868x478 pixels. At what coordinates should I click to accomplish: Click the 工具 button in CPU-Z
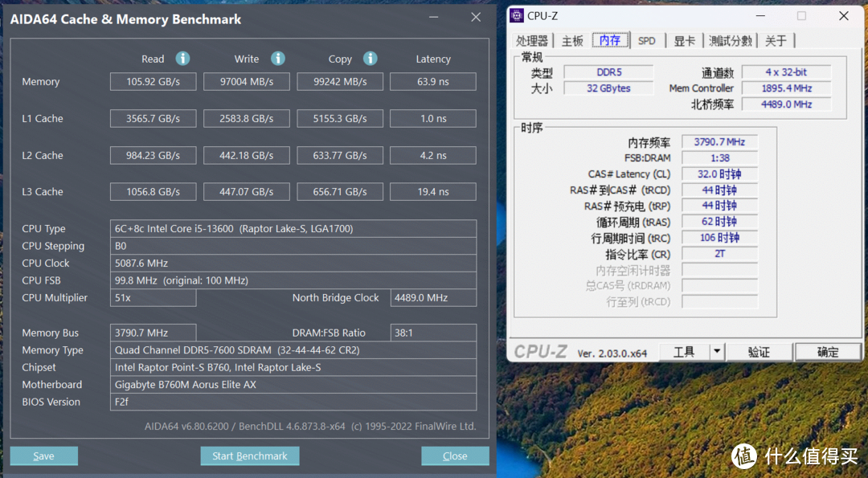tap(684, 351)
